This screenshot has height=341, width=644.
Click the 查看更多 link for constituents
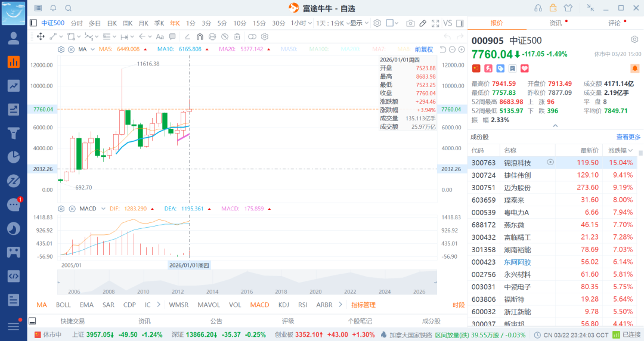pyautogui.click(x=628, y=137)
